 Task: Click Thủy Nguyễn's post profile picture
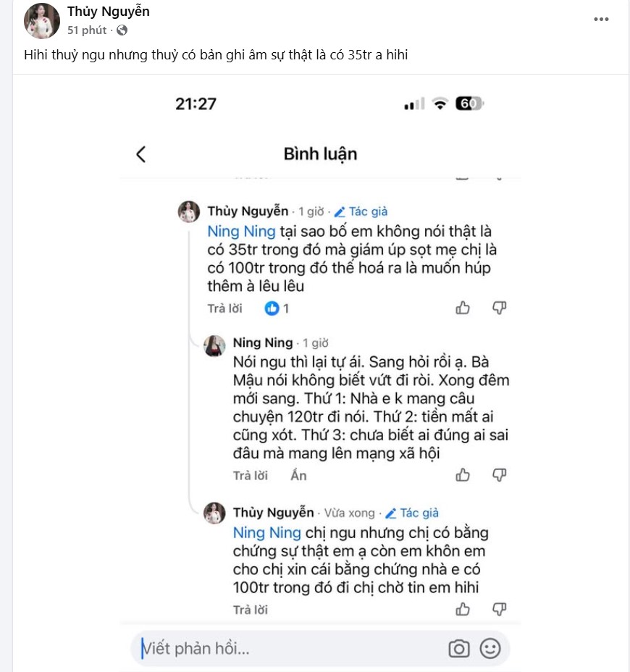42,20
